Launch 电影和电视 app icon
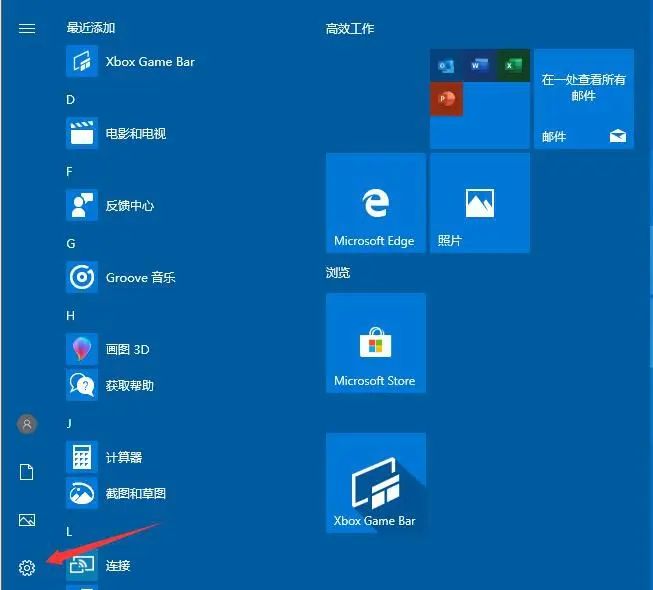653x590 pixels. 82,133
